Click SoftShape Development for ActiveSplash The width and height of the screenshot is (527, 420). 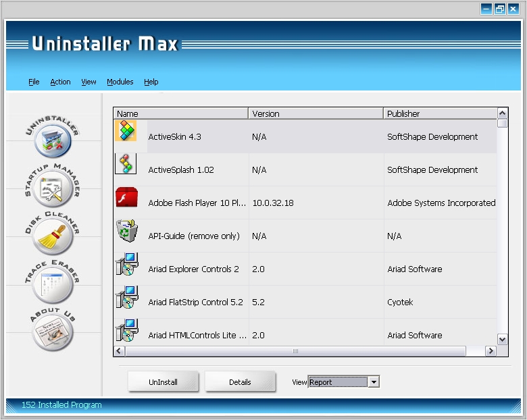(x=432, y=169)
